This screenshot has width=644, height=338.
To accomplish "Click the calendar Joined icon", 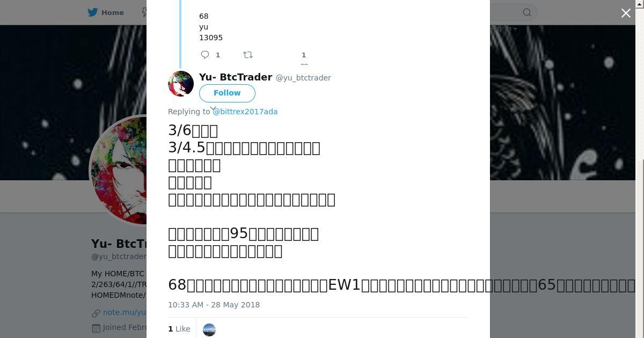I will pos(96,328).
